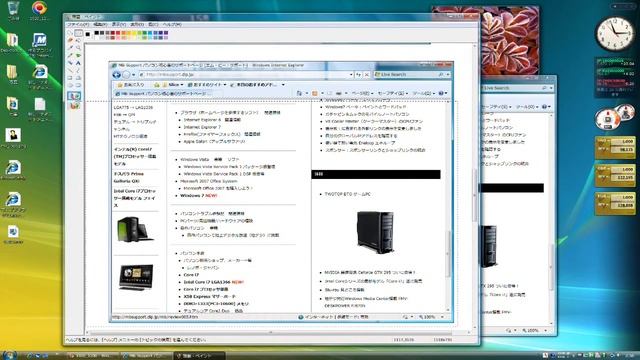Select the Curve tool in Paint
The image size is (640, 360).
click(x=78, y=70)
